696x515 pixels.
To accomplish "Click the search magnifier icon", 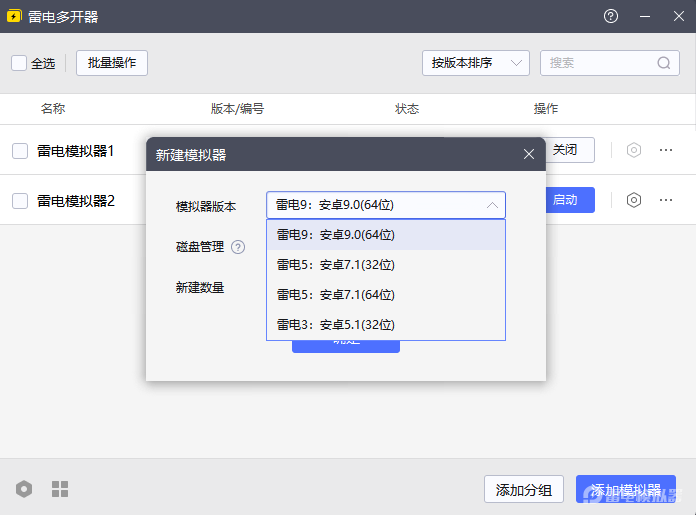I will 664,63.
